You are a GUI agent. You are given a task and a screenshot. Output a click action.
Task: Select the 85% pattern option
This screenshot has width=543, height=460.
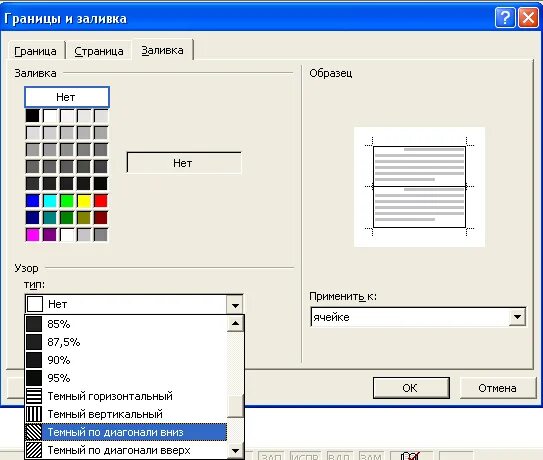tap(126, 324)
